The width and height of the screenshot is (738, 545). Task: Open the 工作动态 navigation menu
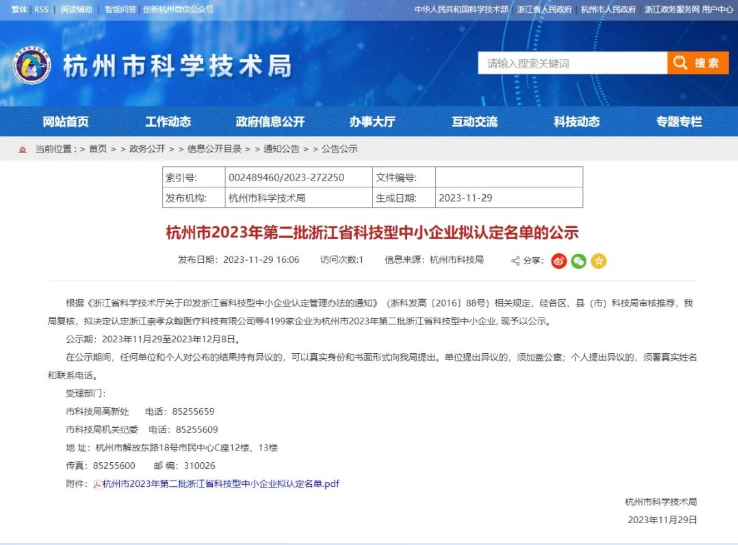click(x=168, y=121)
